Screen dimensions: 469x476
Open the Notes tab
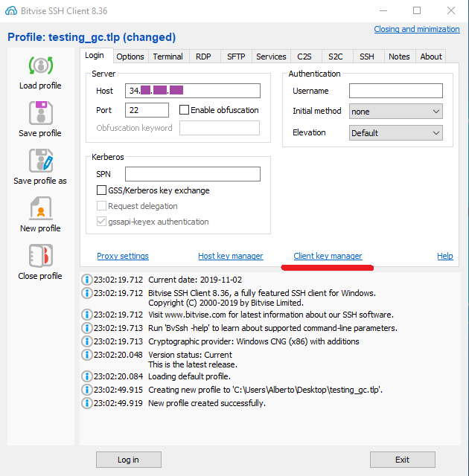pos(400,57)
